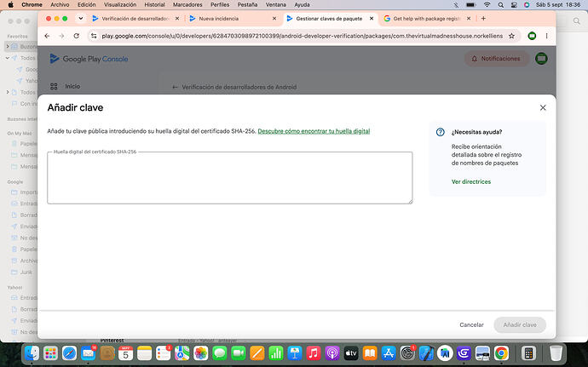Open Xcode from the Dock
Screen dimensions: 588x367
click(426, 353)
